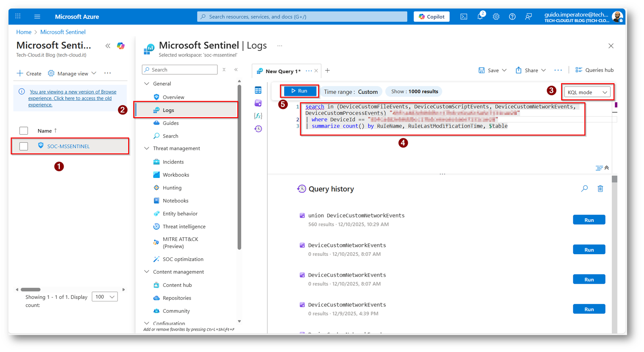This screenshot has height=352, width=644.
Task: Toggle the select-all Name checkbox
Action: (x=24, y=131)
